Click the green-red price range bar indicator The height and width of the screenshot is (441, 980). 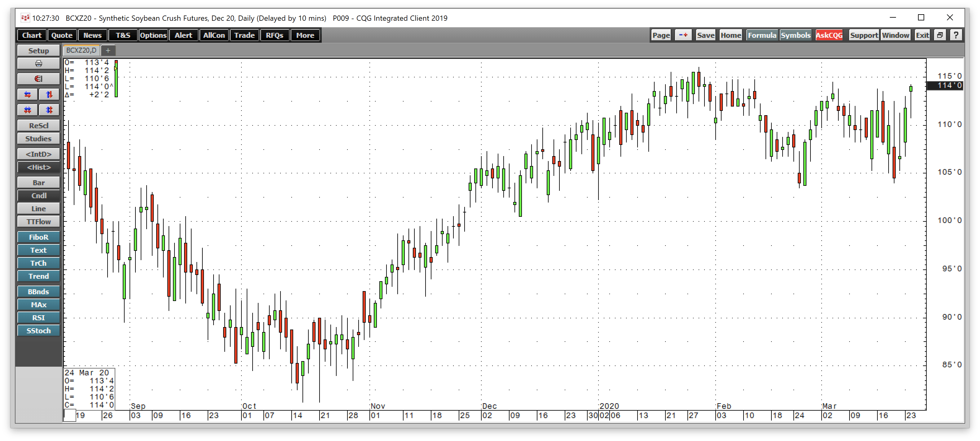[x=116, y=78]
